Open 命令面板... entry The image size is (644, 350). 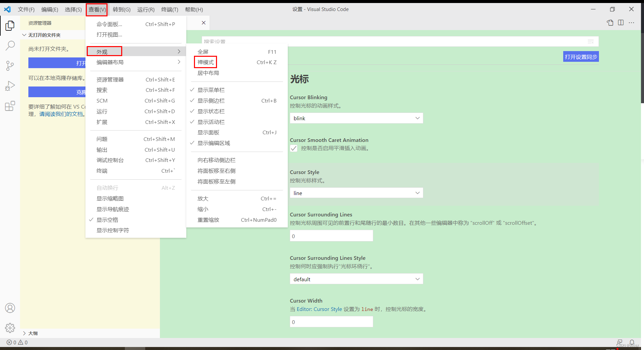[x=136, y=24]
